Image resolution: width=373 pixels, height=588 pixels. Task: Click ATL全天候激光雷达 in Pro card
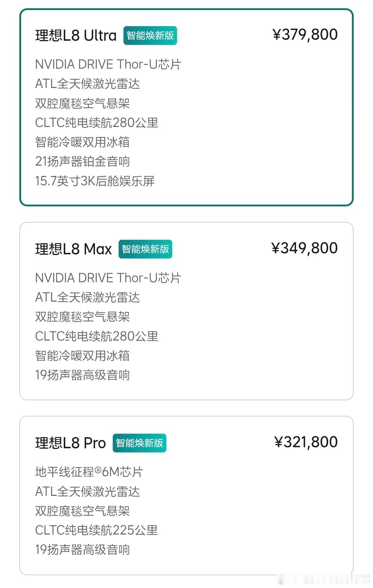88,491
